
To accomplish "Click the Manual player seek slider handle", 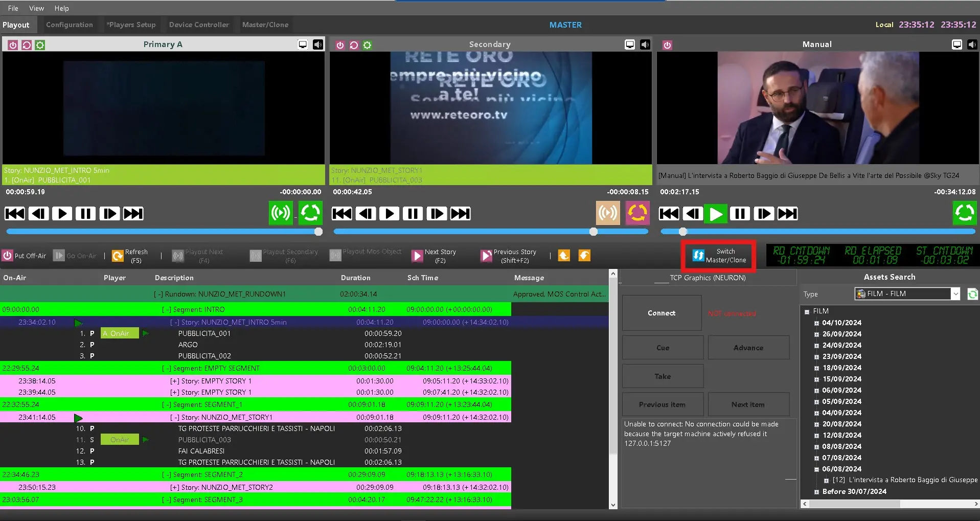I will tap(682, 232).
